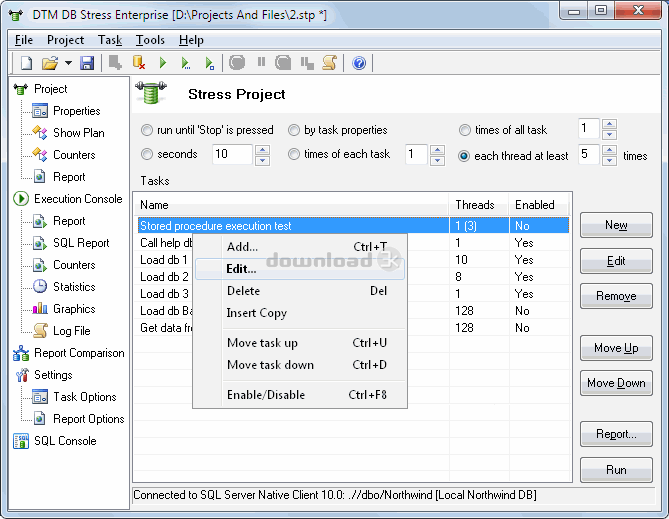Click the Open folder toolbar icon
This screenshot has height=519, width=669.
tap(49, 63)
